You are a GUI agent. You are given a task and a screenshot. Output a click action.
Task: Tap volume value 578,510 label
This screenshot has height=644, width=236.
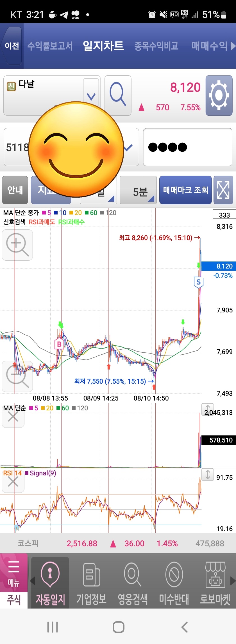click(219, 440)
